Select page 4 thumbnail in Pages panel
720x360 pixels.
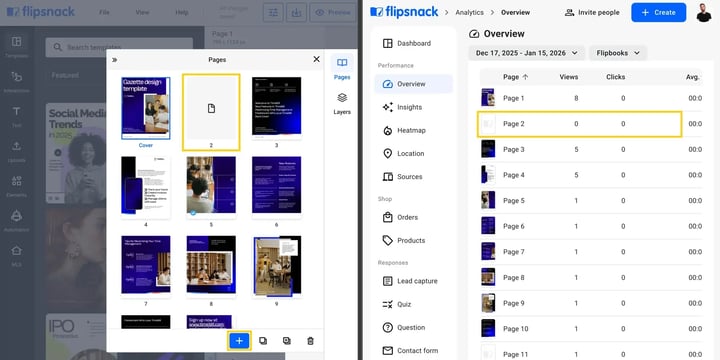click(146, 187)
